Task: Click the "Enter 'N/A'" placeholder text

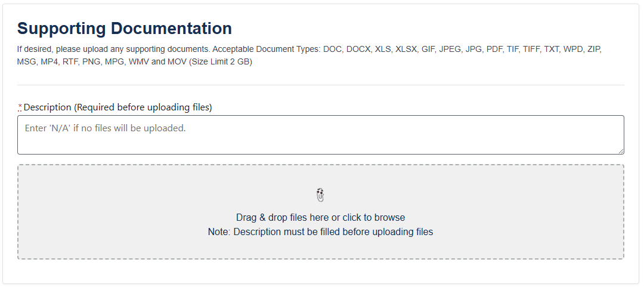Action: [106, 128]
